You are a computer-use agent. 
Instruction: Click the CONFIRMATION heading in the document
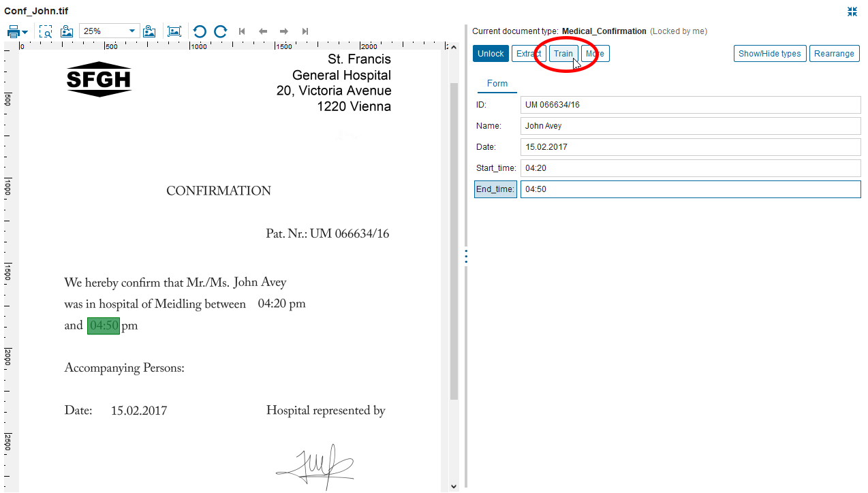(x=219, y=191)
